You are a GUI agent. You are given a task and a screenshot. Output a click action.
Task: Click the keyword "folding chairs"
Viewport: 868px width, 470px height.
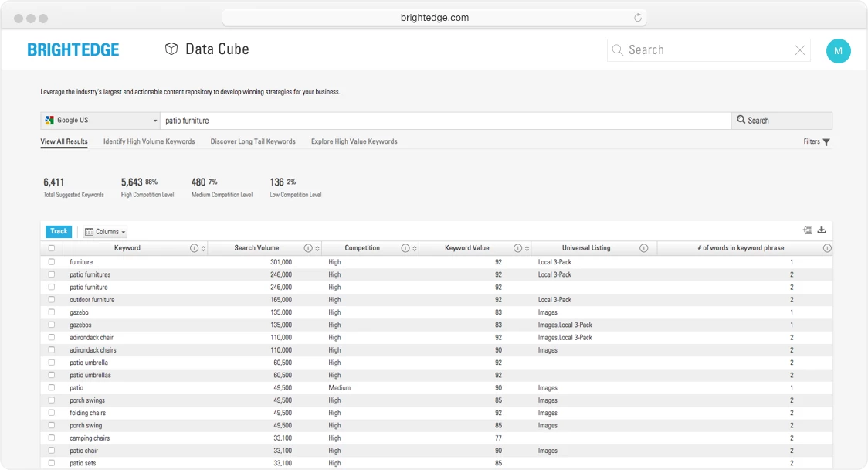click(x=87, y=413)
